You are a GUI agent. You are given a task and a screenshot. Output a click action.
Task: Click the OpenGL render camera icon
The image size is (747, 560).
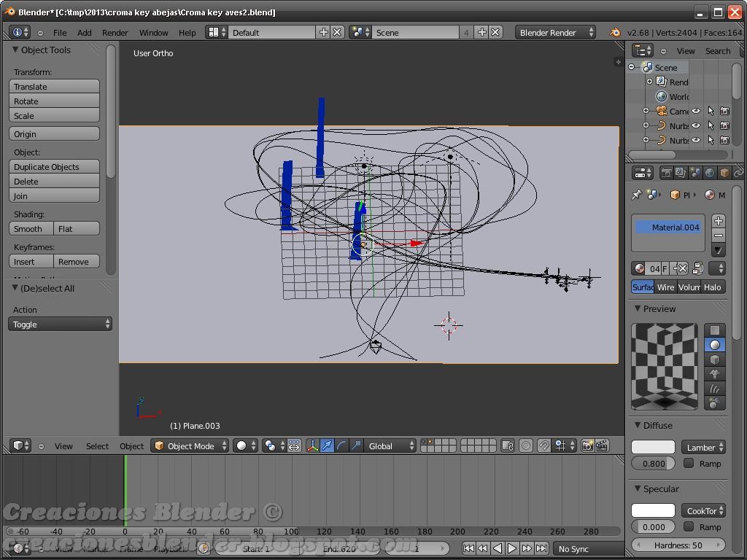[x=588, y=446]
